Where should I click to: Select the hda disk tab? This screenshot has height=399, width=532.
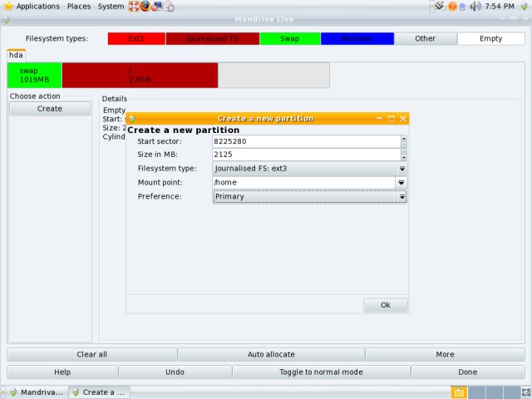[16, 55]
